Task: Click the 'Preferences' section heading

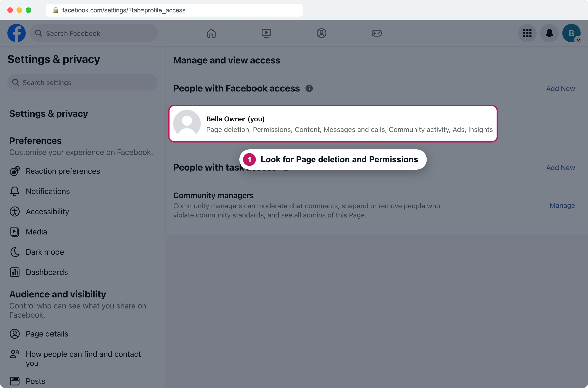Action: (35, 141)
